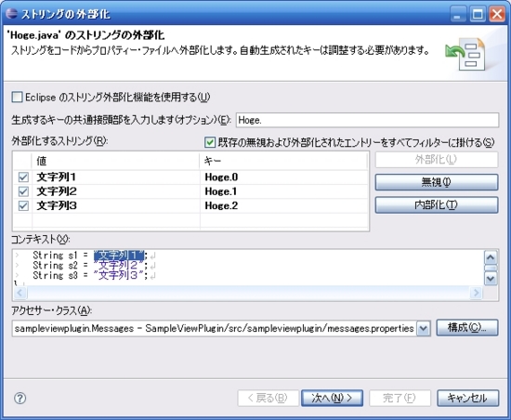Toggle 既存の無視および外部化されたエントリー filter checkbox

coord(210,142)
